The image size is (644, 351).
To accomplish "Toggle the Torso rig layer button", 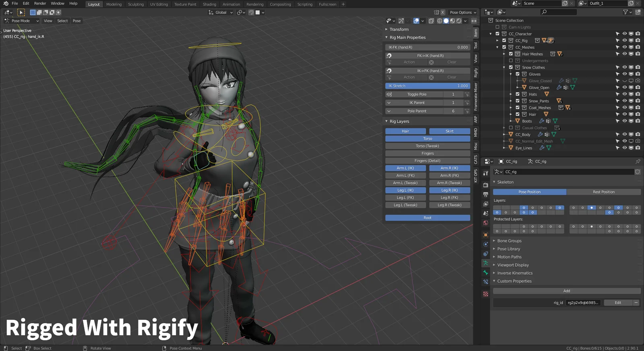I will click(x=427, y=139).
